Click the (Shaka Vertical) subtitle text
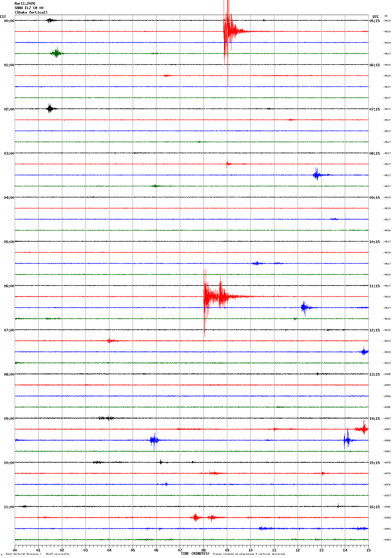 click(31, 12)
